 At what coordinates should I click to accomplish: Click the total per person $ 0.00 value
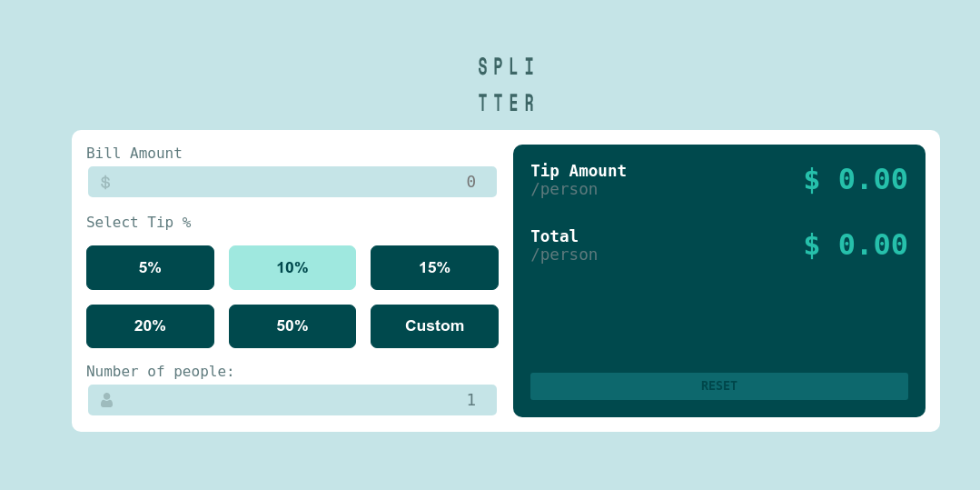[856, 245]
